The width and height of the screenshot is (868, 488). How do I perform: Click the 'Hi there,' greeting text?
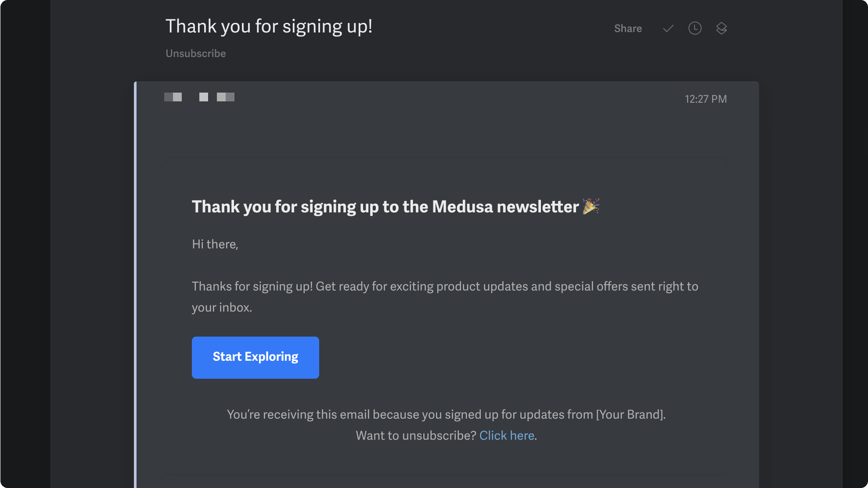tap(215, 244)
